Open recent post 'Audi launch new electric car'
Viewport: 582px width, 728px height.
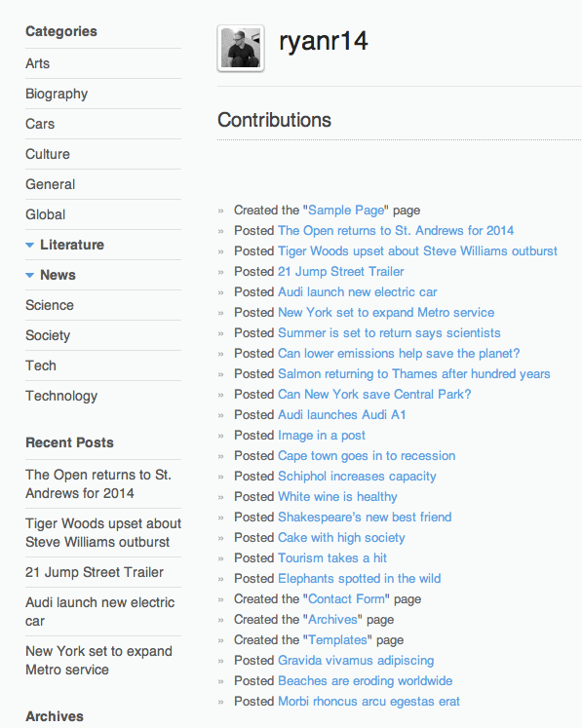coord(99,611)
